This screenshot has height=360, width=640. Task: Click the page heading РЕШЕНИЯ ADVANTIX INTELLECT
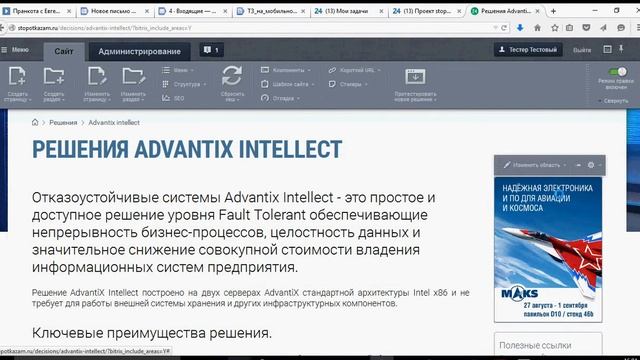pyautogui.click(x=187, y=149)
